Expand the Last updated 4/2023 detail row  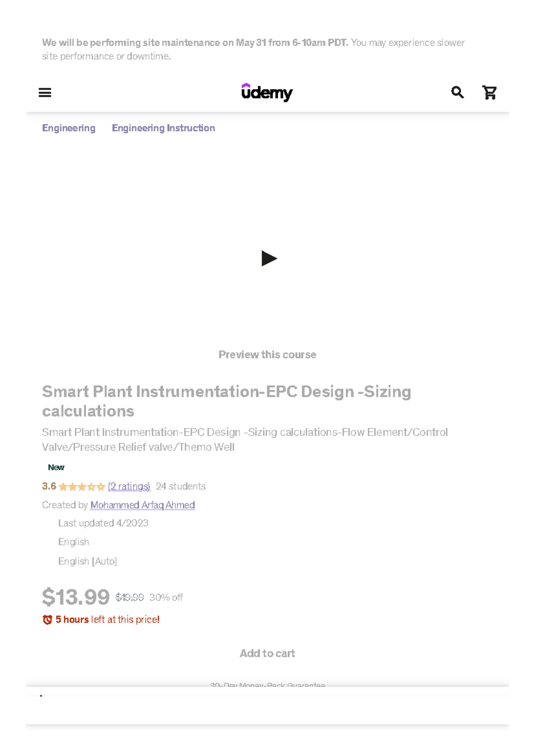(x=103, y=523)
